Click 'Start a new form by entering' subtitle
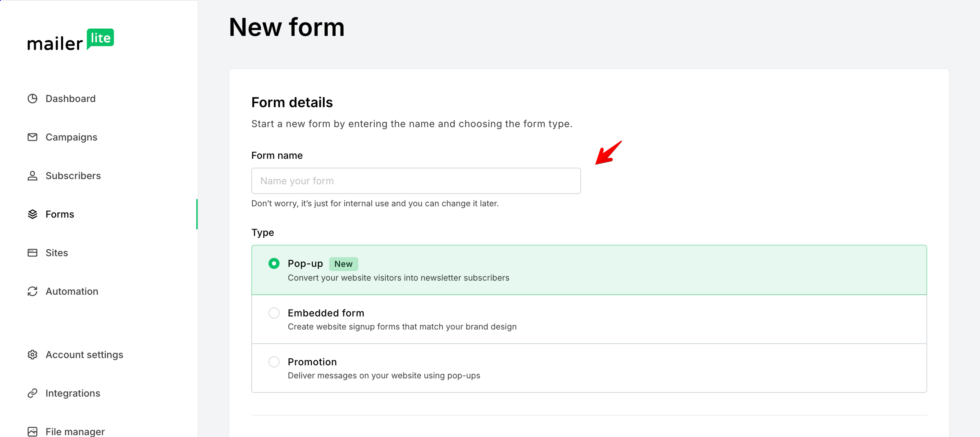980x437 pixels. click(412, 124)
